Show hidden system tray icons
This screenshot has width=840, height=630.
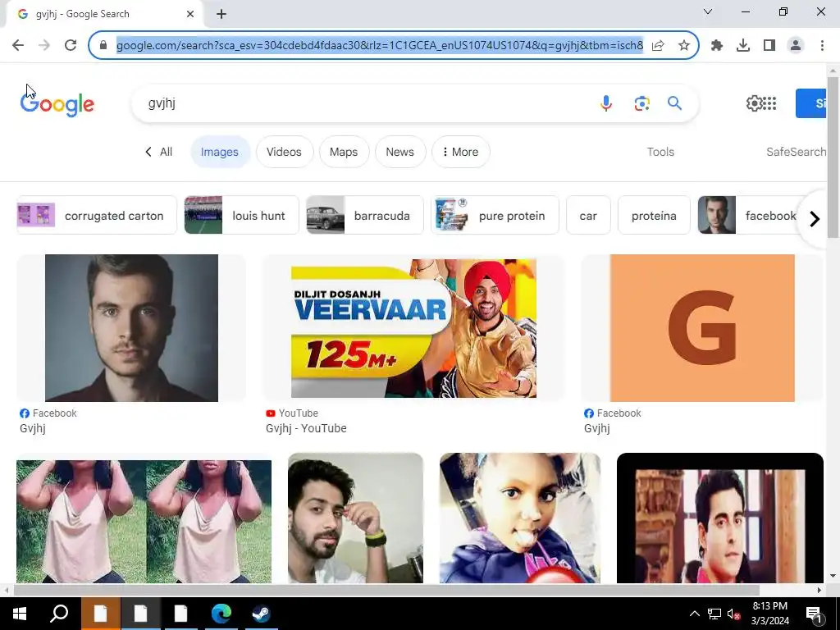[694, 614]
